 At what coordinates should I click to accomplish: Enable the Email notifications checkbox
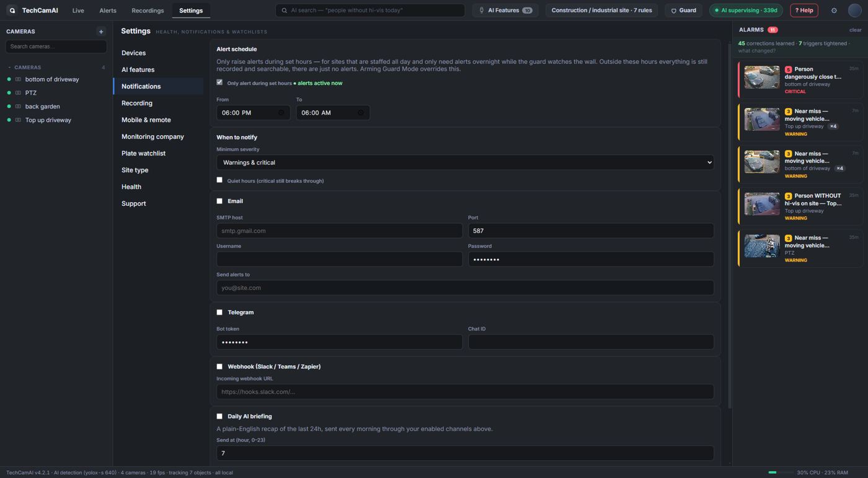tap(219, 201)
